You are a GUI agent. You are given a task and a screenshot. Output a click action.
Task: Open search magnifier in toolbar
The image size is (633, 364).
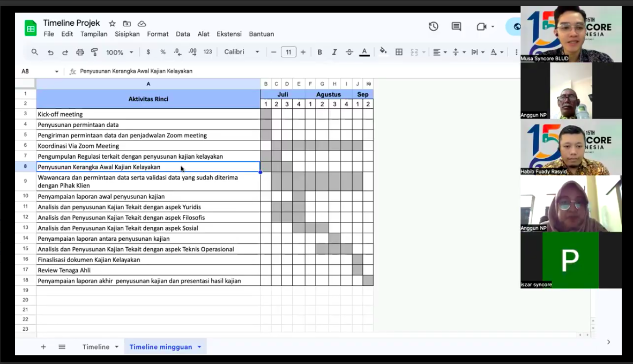point(35,52)
